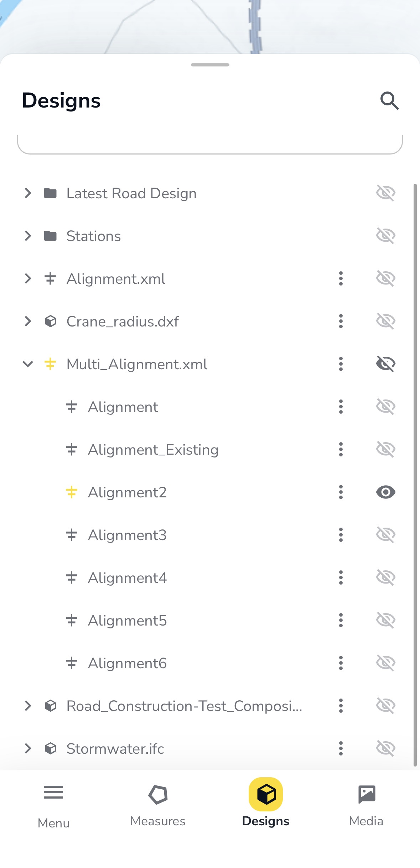Hide the visible Alignment2 layer

point(385,492)
